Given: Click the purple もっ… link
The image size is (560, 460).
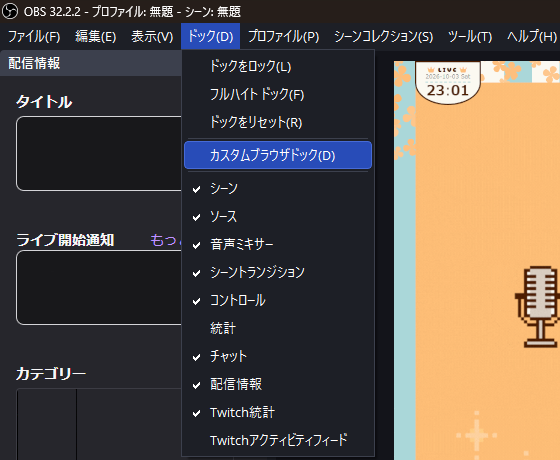Looking at the screenshot, I should click(x=166, y=240).
